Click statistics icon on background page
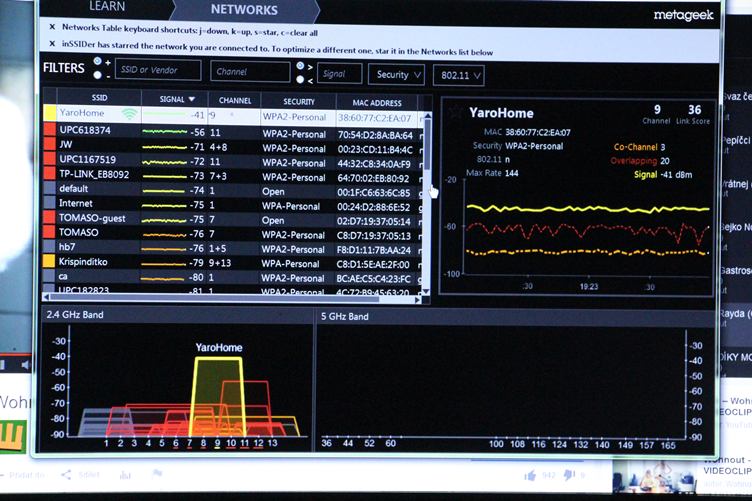 point(125,475)
